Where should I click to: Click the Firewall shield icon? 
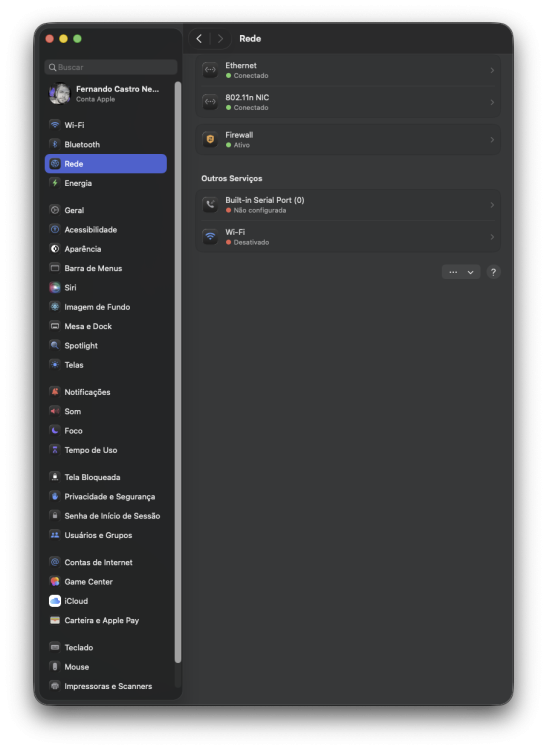pyautogui.click(x=210, y=139)
